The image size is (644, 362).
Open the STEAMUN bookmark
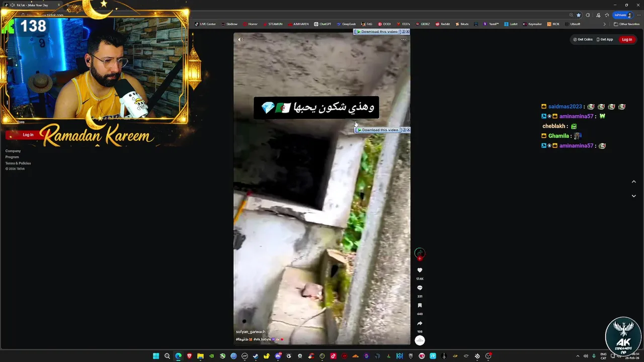[273, 24]
